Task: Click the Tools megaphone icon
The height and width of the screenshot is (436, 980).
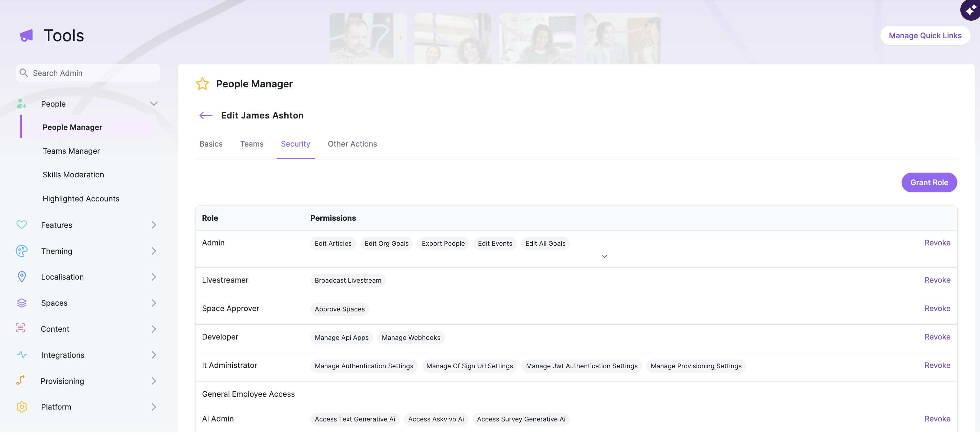Action: pos(26,36)
